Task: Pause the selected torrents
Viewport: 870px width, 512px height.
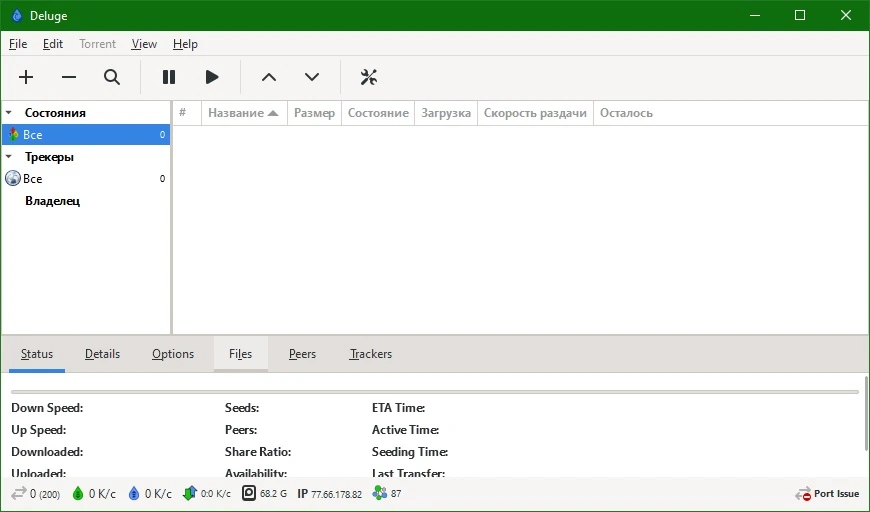Action: 169,77
